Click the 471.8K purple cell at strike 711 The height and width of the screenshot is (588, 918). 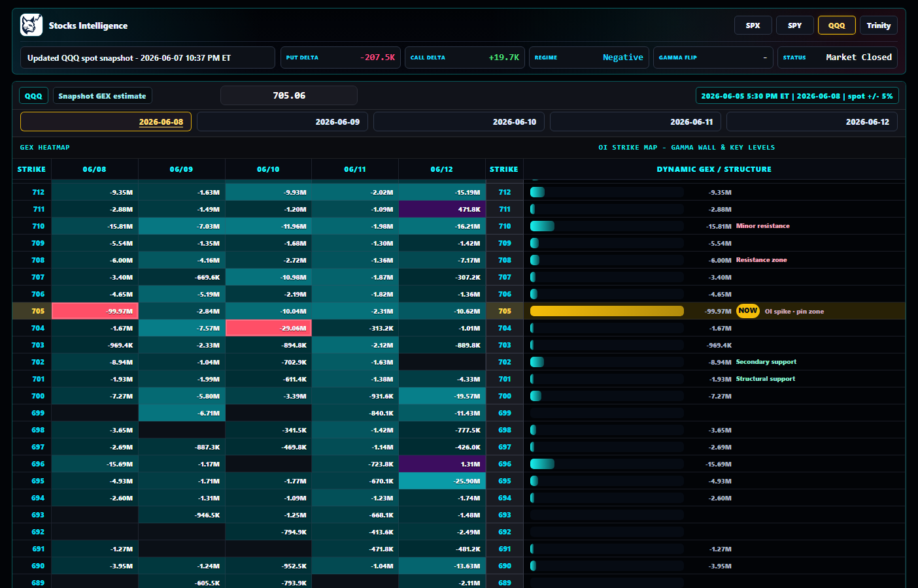[x=442, y=209]
